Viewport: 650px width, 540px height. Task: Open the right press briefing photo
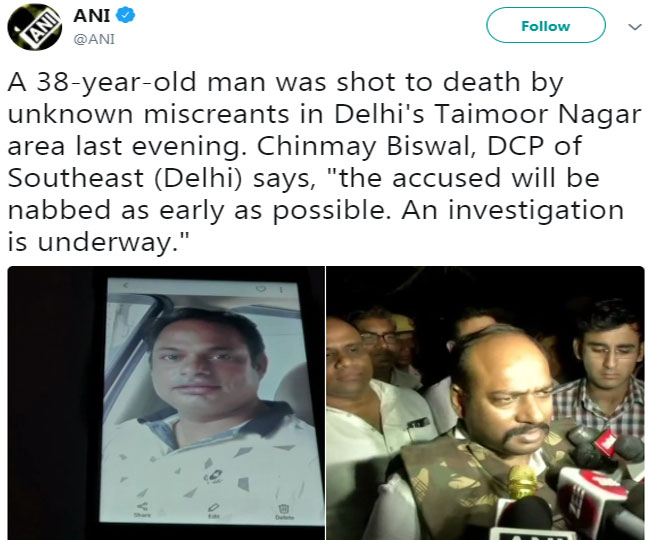tap(485, 402)
